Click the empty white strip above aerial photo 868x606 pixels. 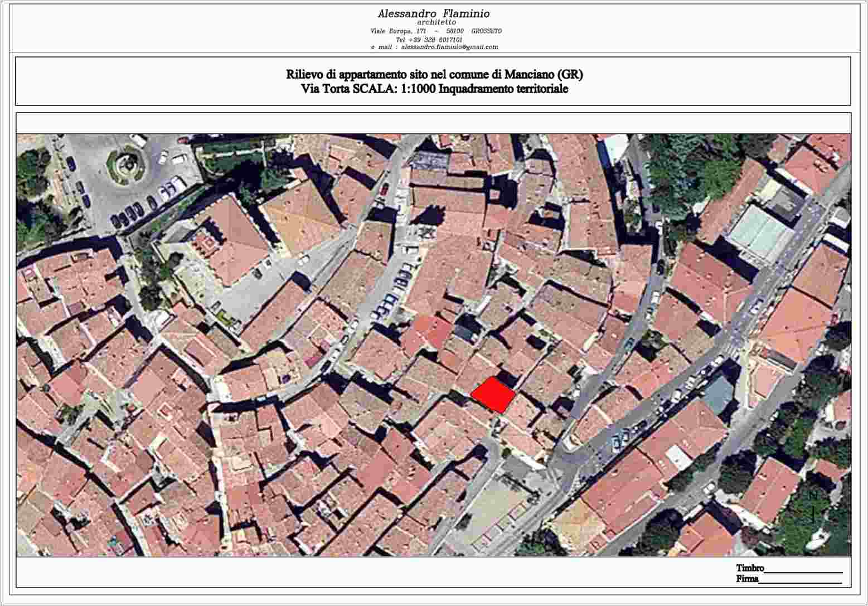pos(434,123)
